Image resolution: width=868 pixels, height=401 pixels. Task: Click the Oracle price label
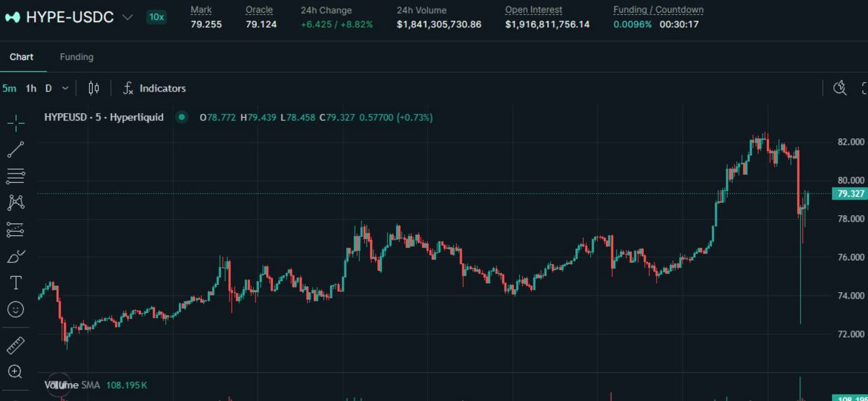[259, 9]
